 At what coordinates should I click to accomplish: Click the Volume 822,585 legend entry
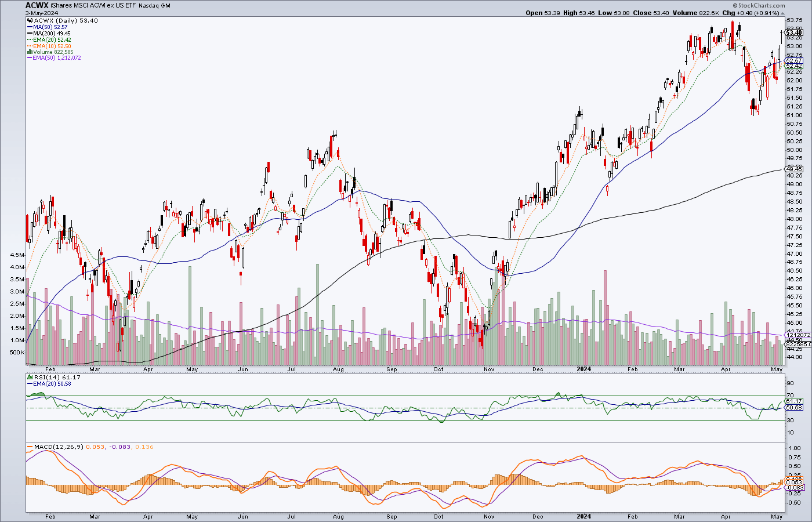(x=53, y=52)
